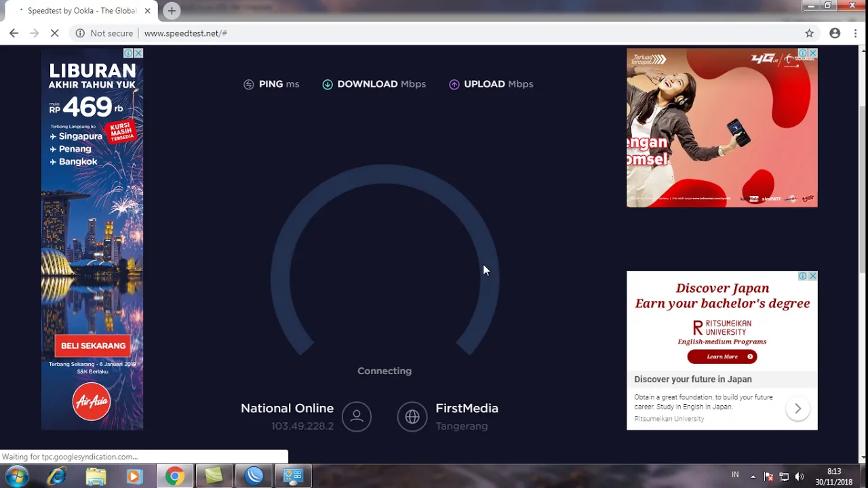Close the Ritsumeikan University ad
The height and width of the screenshot is (488, 868).
(x=812, y=276)
